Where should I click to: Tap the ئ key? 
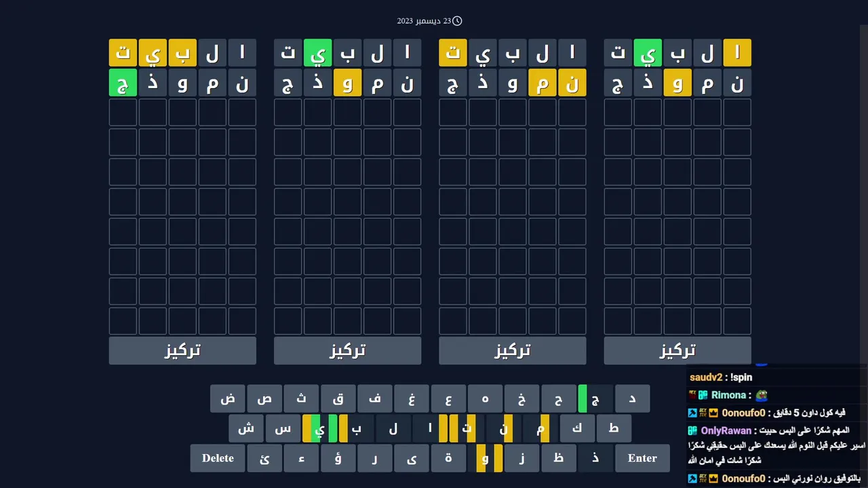pos(264,458)
